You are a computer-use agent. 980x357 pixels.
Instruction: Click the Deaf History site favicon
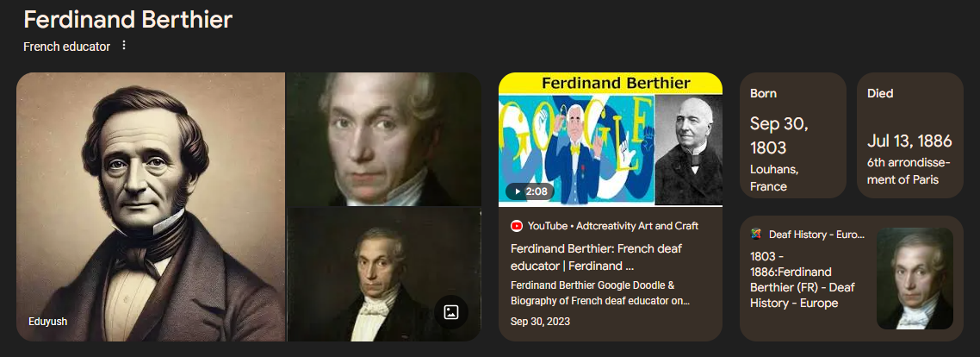755,235
